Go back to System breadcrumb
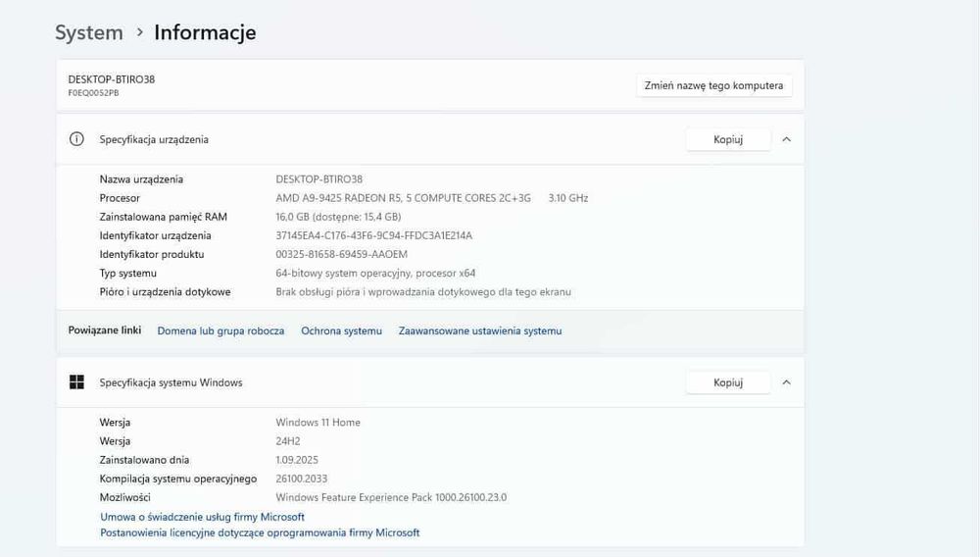Screen dimensions: 980x557 [x=89, y=32]
